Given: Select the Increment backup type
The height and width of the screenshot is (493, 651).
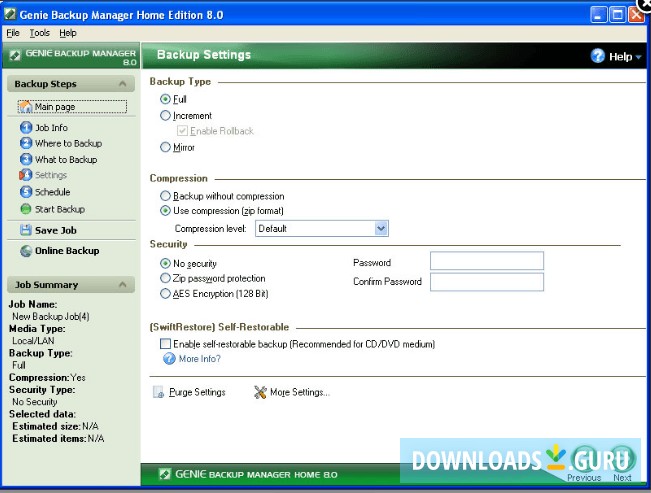Looking at the screenshot, I should [165, 115].
